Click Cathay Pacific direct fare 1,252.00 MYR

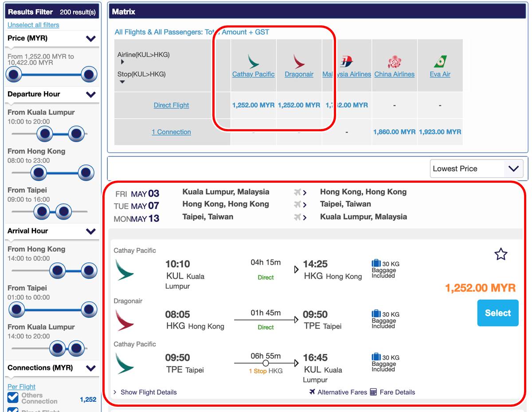tap(254, 105)
